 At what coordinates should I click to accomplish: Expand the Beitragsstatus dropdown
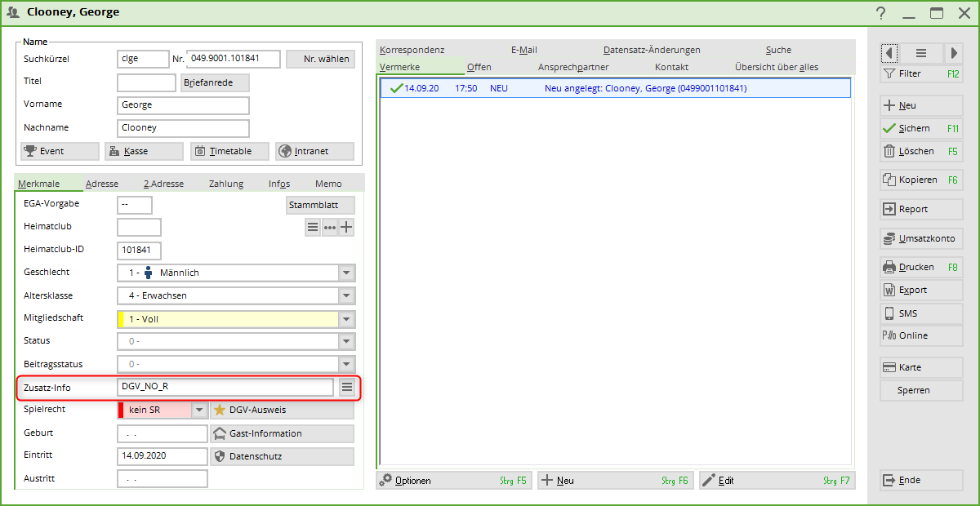coord(347,364)
